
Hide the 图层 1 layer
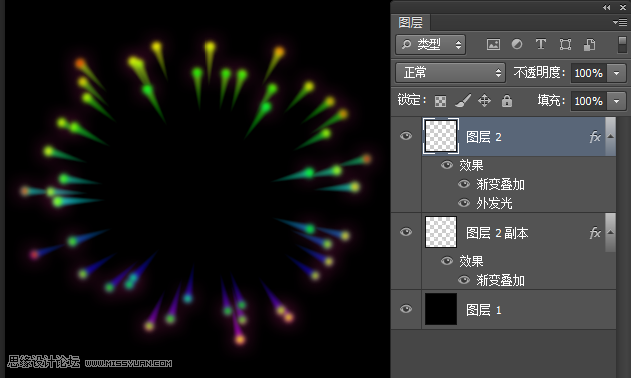[406, 309]
